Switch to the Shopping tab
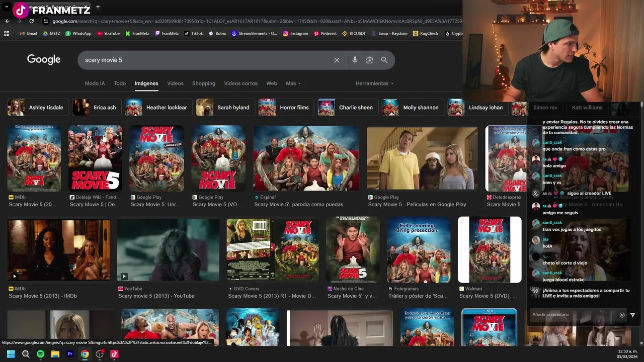 (x=204, y=83)
